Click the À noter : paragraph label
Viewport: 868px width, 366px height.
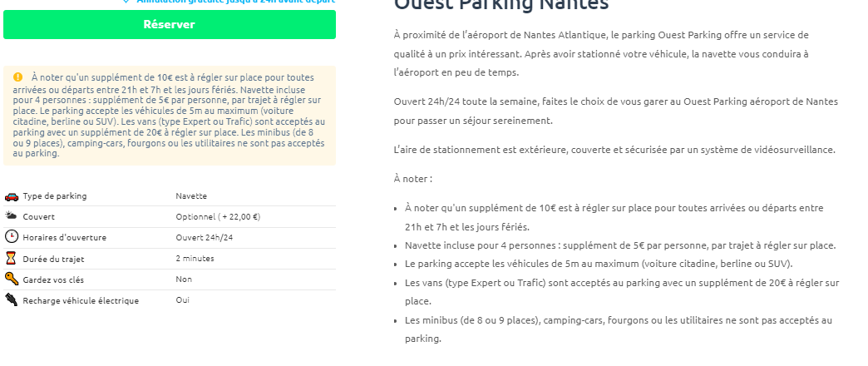point(413,179)
